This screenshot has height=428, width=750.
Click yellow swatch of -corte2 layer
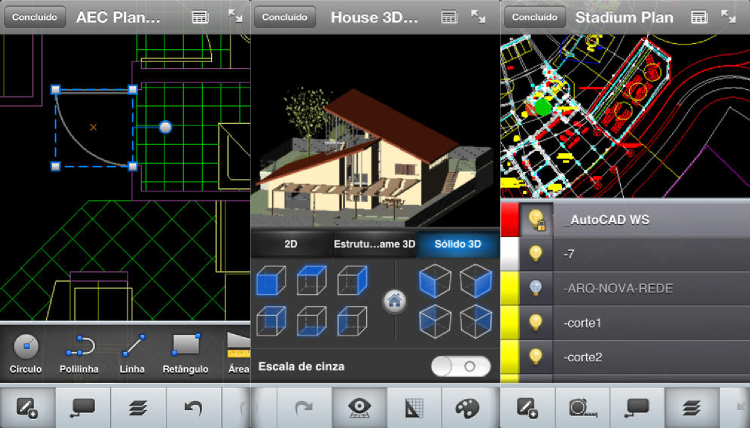point(510,357)
